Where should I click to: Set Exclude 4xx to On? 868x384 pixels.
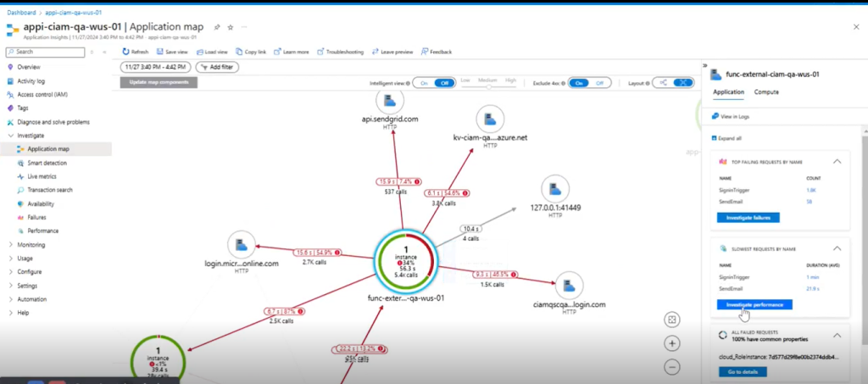[x=579, y=83]
